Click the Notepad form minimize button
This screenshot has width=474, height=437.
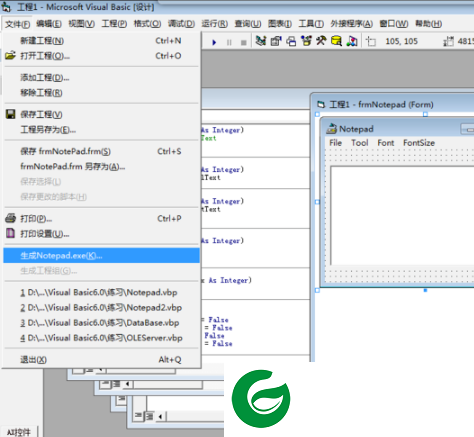(467, 129)
